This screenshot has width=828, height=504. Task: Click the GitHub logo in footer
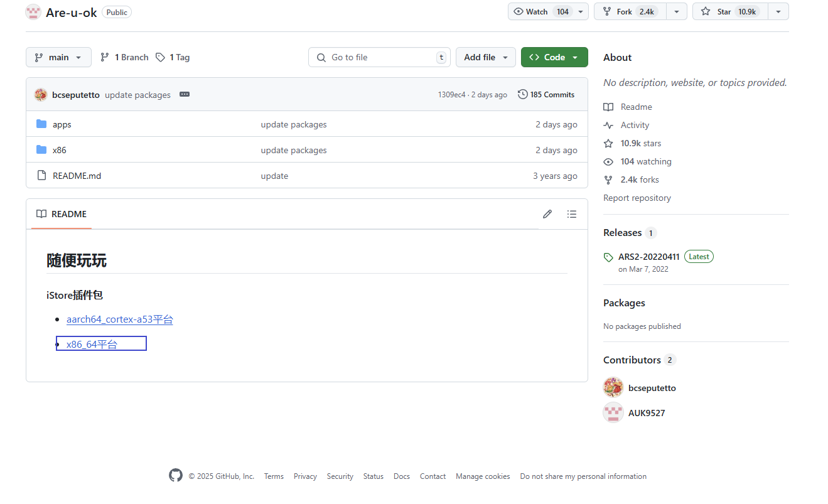pos(176,475)
